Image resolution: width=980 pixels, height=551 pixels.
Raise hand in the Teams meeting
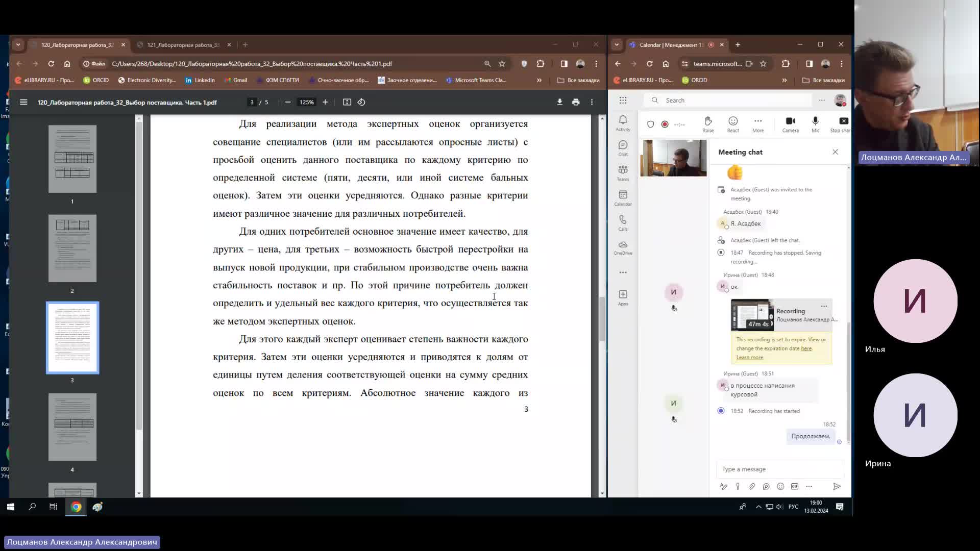click(708, 124)
